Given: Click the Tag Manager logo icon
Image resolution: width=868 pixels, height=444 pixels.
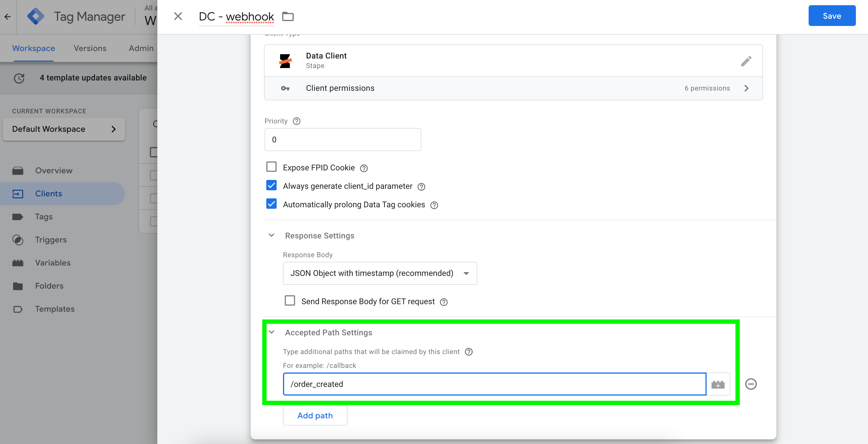Looking at the screenshot, I should point(36,16).
